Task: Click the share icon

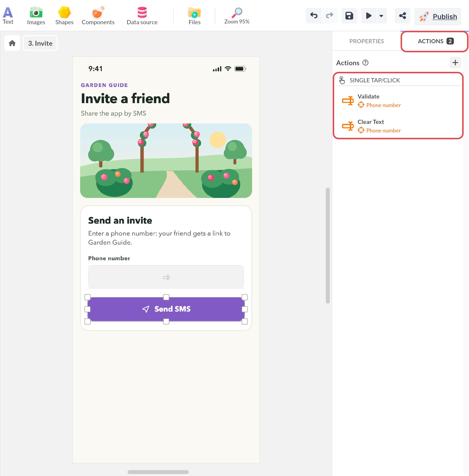Action: pos(402,16)
